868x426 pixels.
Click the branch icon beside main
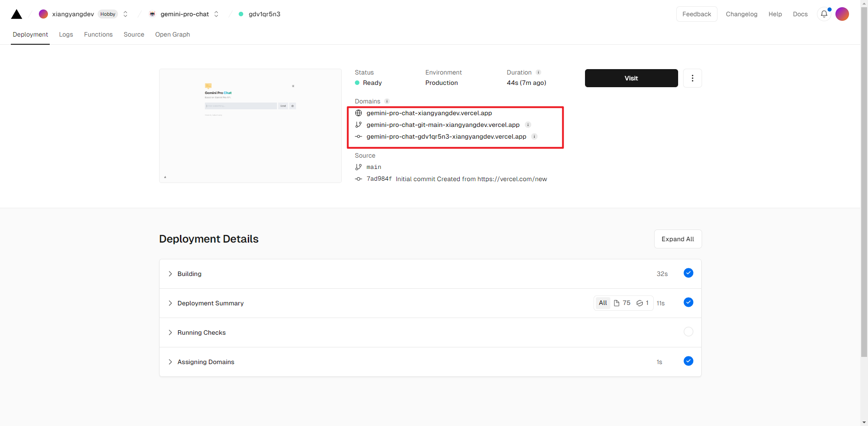click(x=359, y=167)
